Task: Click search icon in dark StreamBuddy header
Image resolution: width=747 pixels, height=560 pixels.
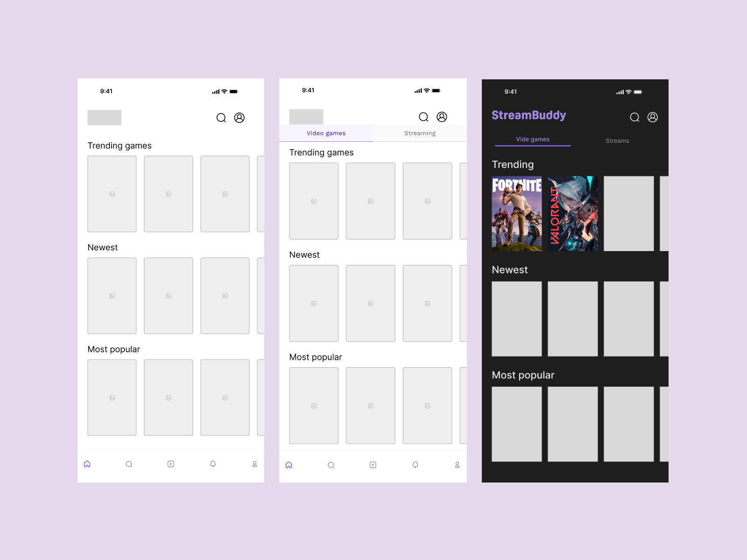Action: coord(634,117)
